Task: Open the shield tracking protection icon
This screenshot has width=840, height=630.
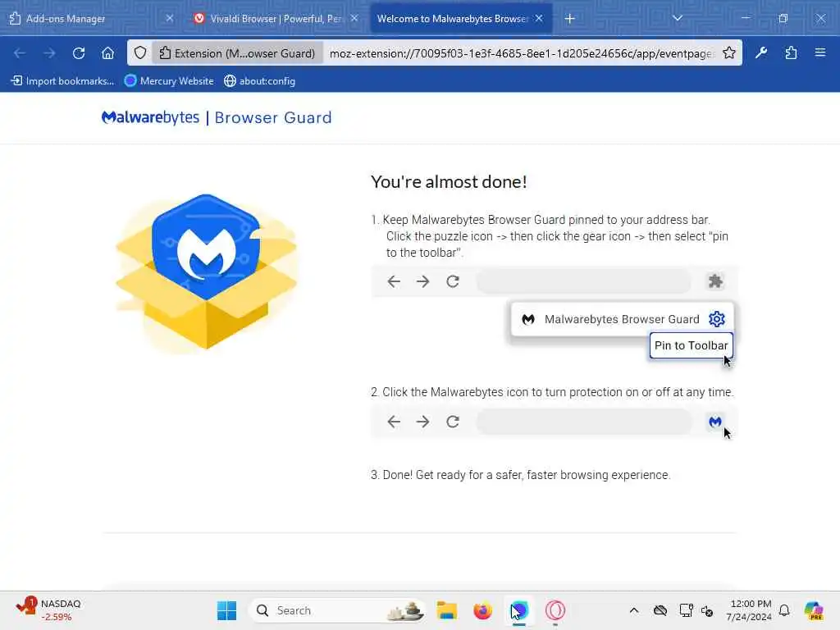Action: click(139, 53)
